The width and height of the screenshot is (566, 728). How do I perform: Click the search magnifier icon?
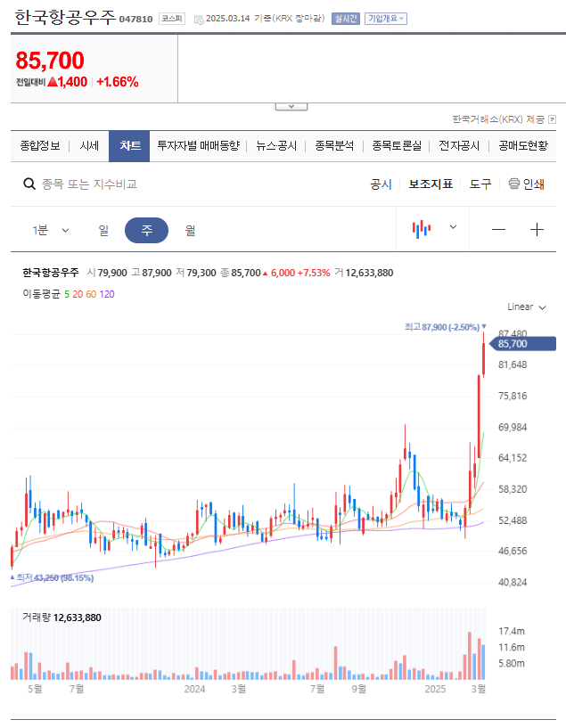click(29, 184)
